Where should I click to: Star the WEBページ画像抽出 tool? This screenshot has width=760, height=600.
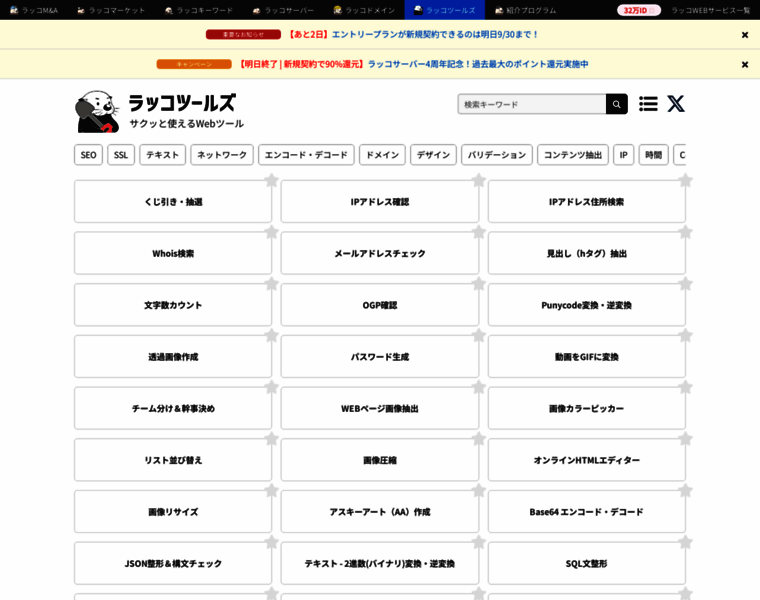click(x=479, y=388)
